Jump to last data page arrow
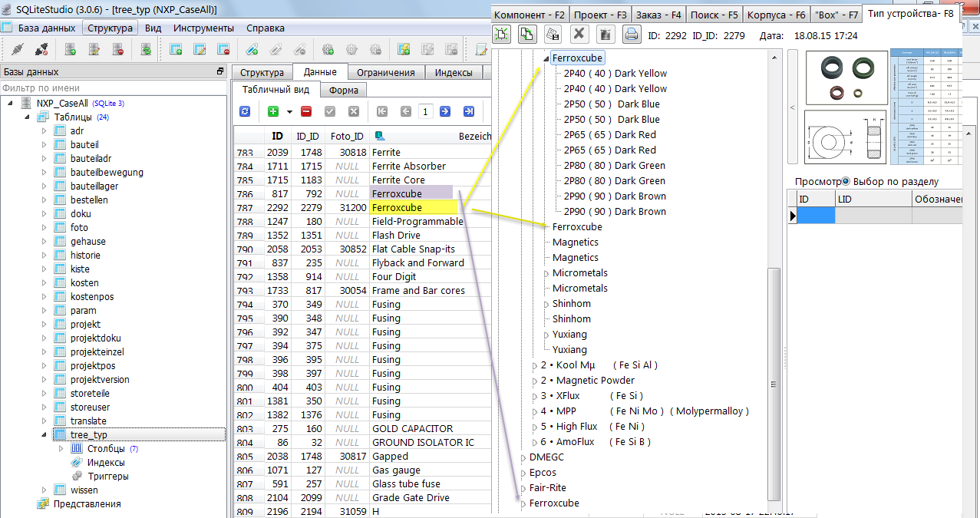 (x=468, y=111)
